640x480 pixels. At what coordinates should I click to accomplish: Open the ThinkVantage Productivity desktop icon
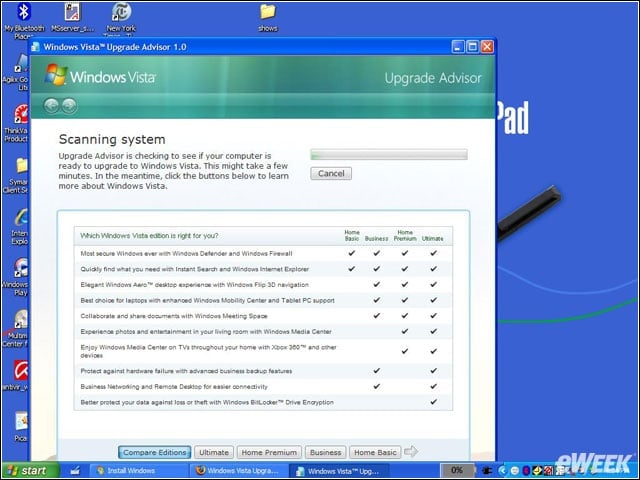pyautogui.click(x=17, y=122)
